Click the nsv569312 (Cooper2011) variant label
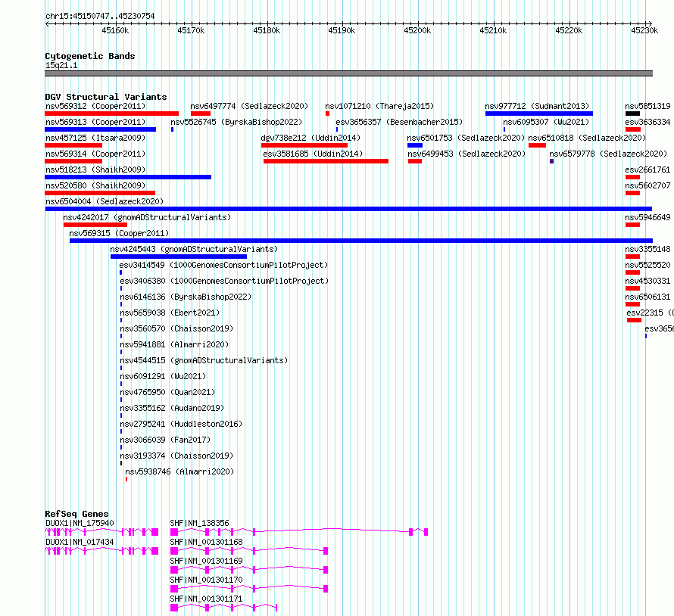674x616 pixels. [x=95, y=106]
